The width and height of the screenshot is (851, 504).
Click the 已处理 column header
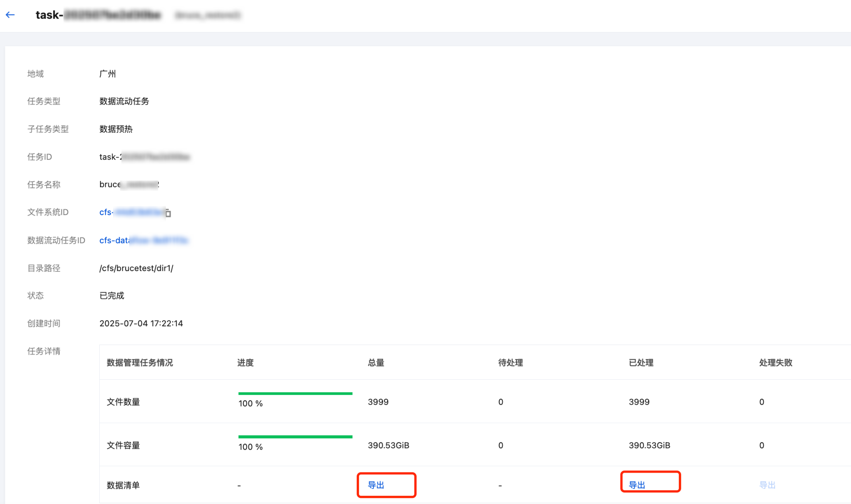coord(641,363)
